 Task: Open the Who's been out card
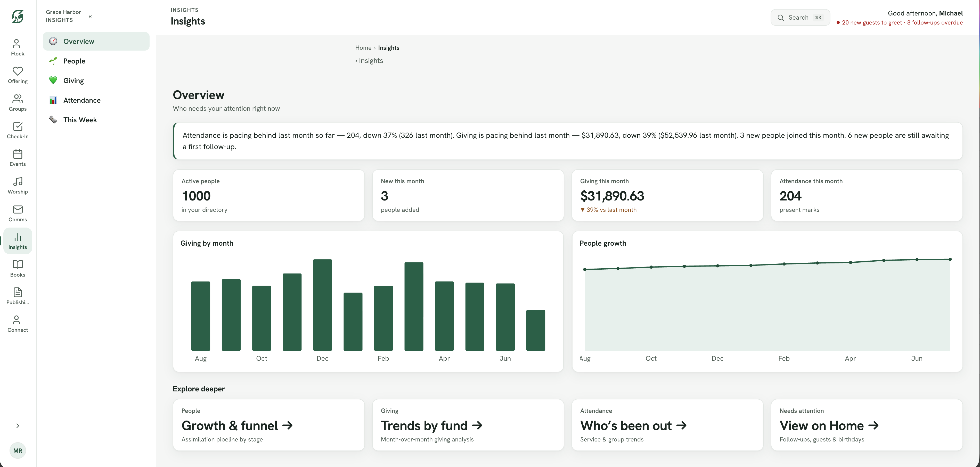pyautogui.click(x=667, y=425)
